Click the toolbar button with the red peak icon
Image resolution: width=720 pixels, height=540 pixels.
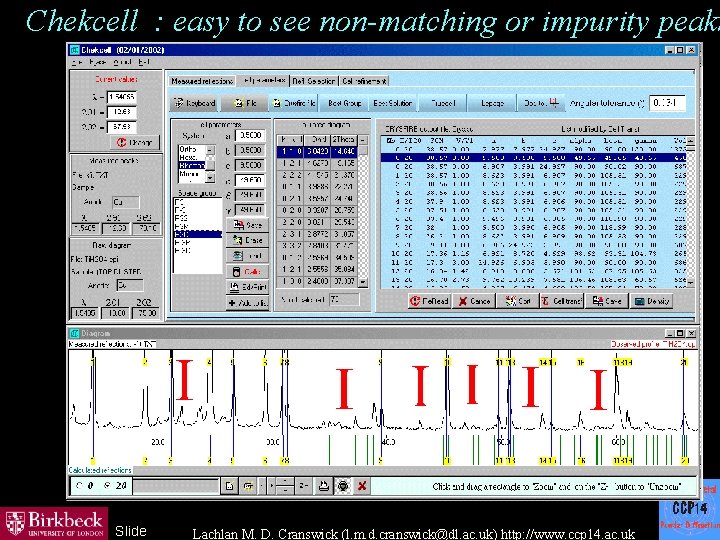[542, 103]
